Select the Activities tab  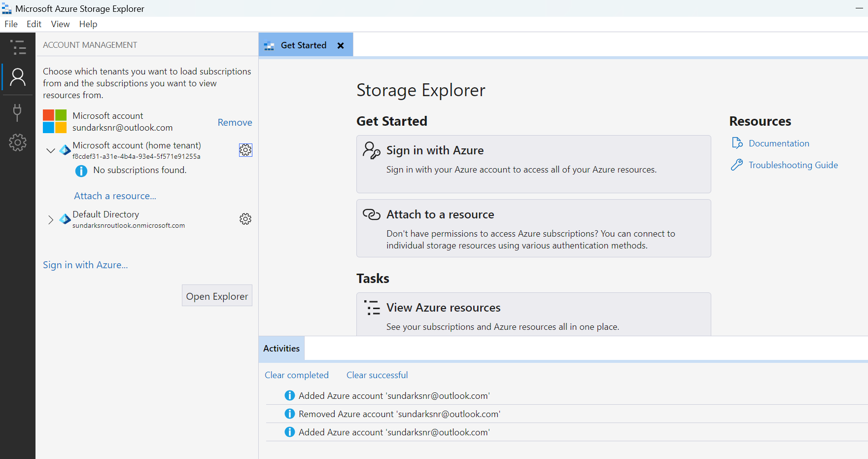click(281, 349)
